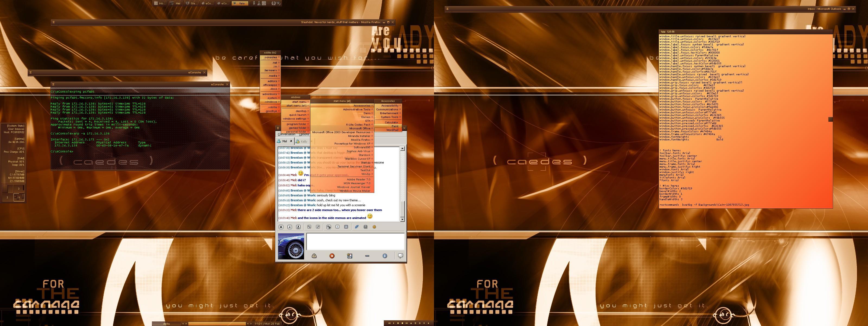This screenshot has height=326, width=868.
Task: Click chat history scrollbar up arrow
Action: coord(402,149)
